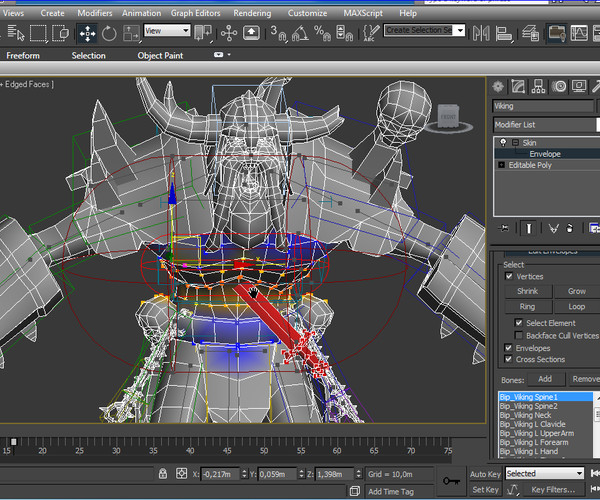Toggle Window/Crossing selection mode
The height and width of the screenshot is (500, 600).
(x=60, y=33)
